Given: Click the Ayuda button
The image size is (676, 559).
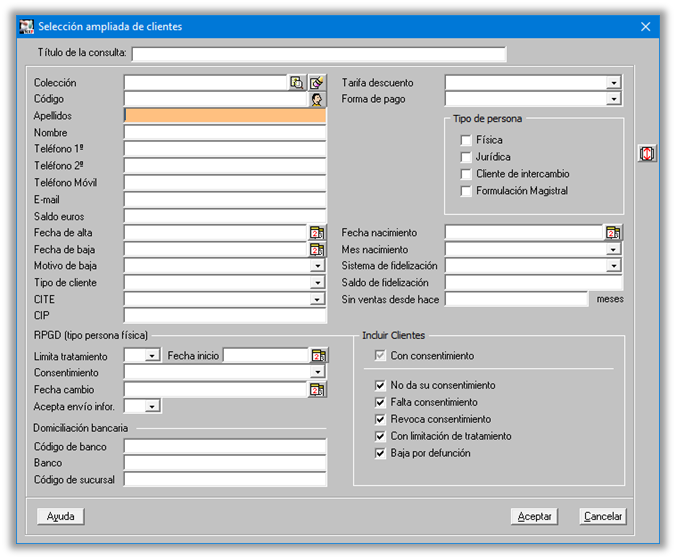Looking at the screenshot, I should point(60,516).
